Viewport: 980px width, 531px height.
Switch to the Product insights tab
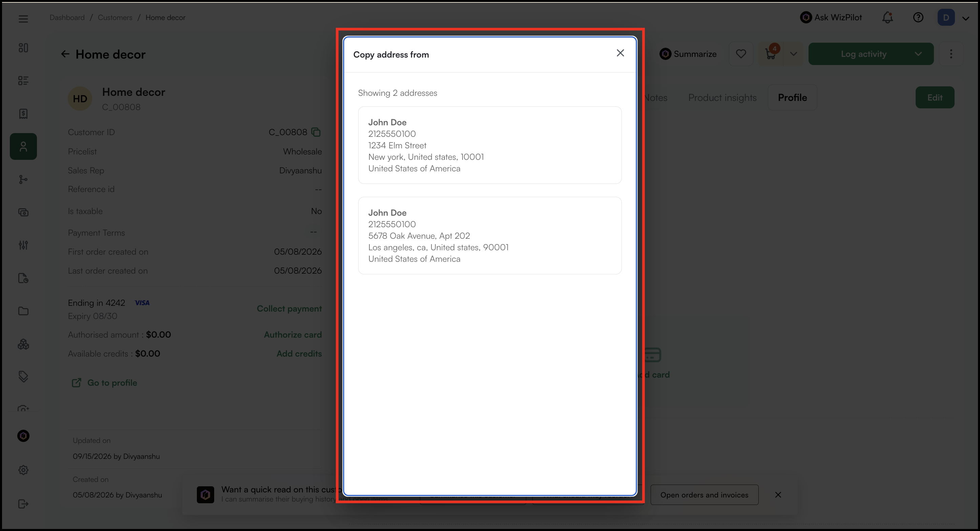722,98
